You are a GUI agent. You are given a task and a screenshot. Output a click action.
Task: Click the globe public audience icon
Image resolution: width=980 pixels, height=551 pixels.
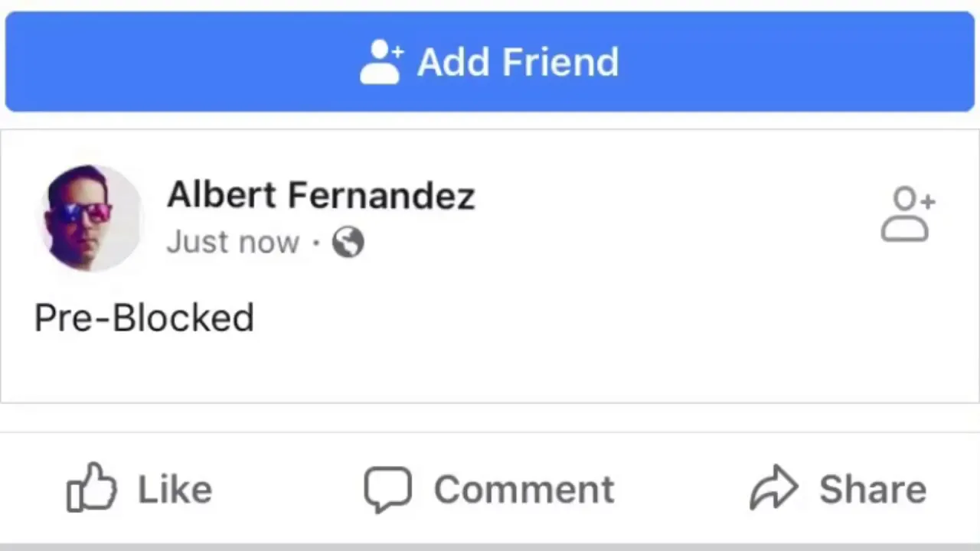[348, 243]
